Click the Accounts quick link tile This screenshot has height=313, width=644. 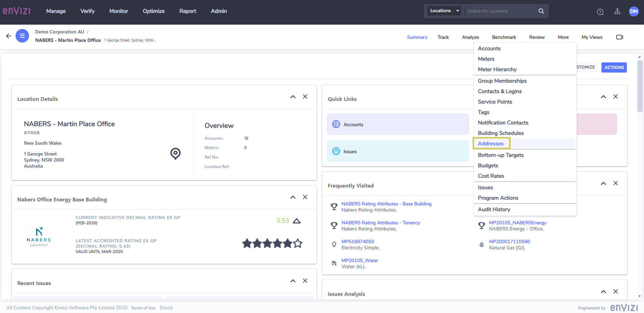coord(398,124)
